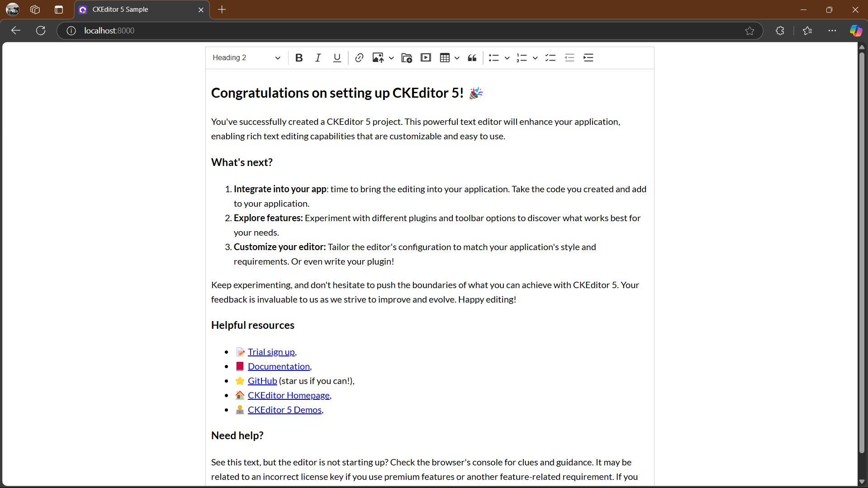The image size is (868, 488).
Task: Toggle the bulleted list
Action: click(494, 57)
